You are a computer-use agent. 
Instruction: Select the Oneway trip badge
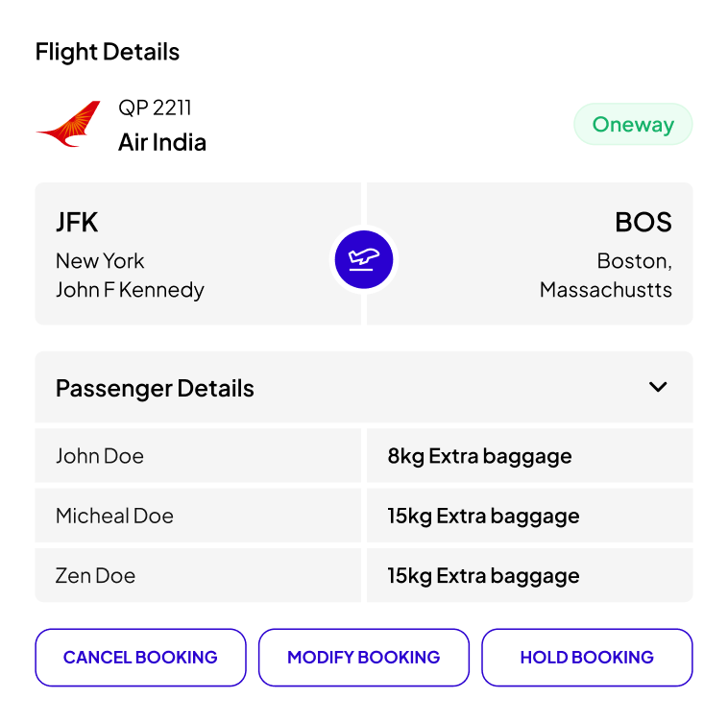(x=633, y=125)
